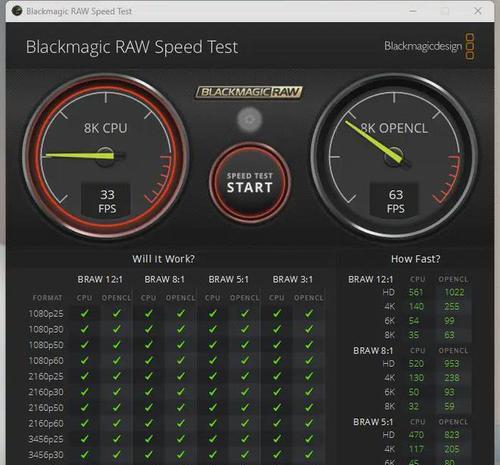Click BRAW 12:1 HD OpenCL value 1022
The height and width of the screenshot is (465, 500).
(454, 292)
